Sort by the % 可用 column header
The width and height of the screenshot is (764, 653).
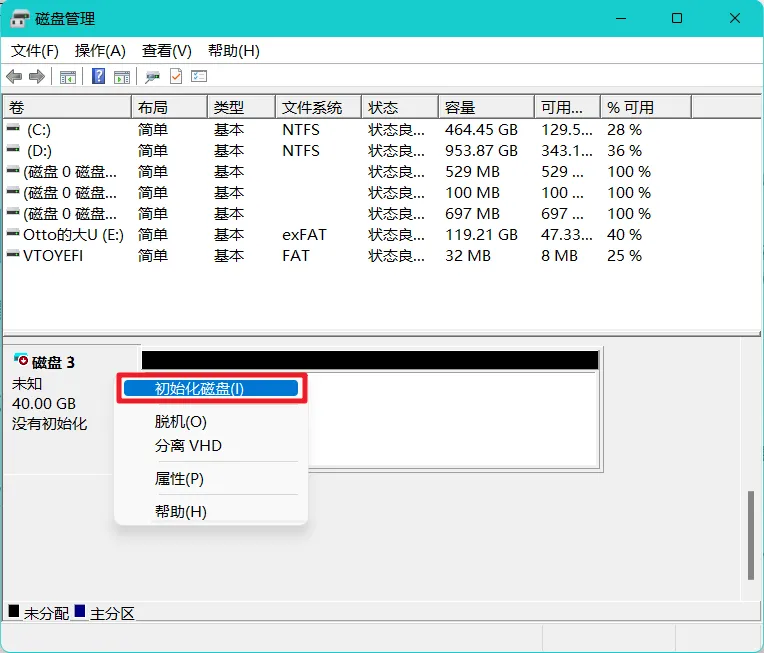[x=646, y=107]
